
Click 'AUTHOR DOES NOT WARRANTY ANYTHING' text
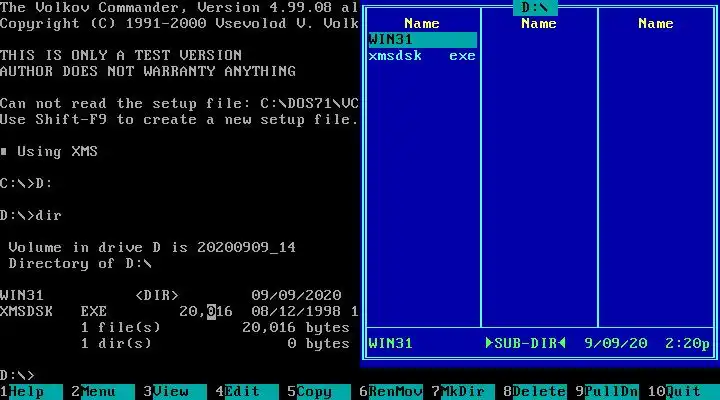148,72
